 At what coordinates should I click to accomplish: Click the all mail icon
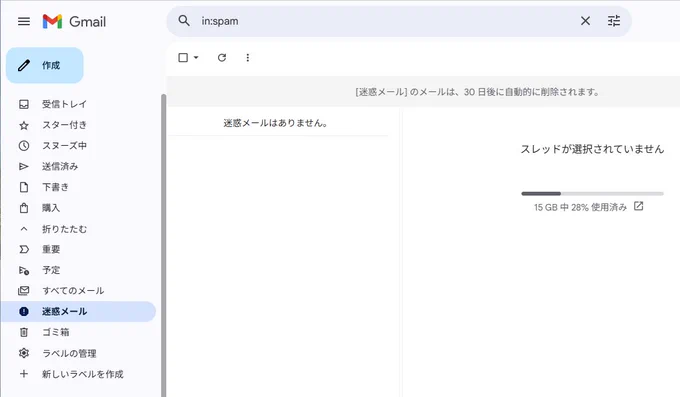pos(24,291)
